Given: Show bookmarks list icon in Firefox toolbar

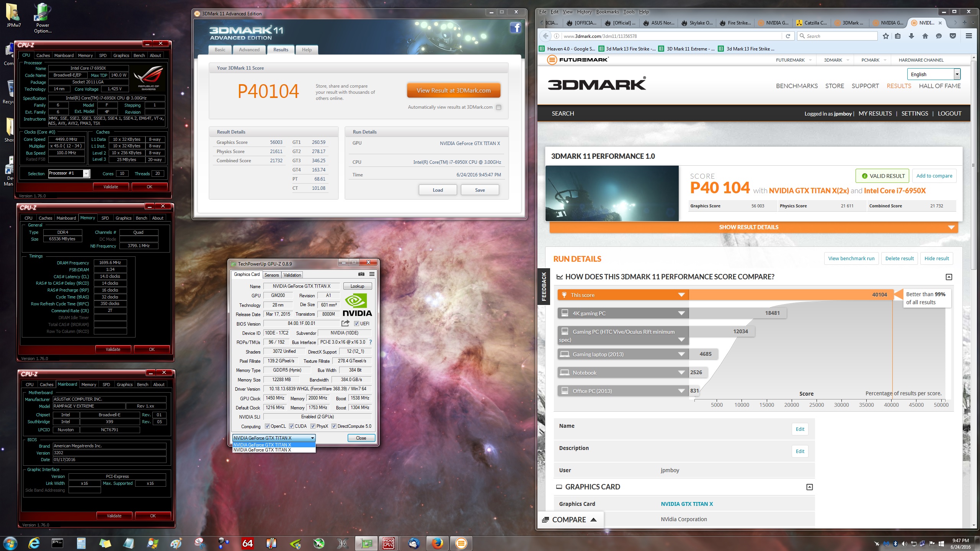Looking at the screenshot, I should pyautogui.click(x=898, y=36).
